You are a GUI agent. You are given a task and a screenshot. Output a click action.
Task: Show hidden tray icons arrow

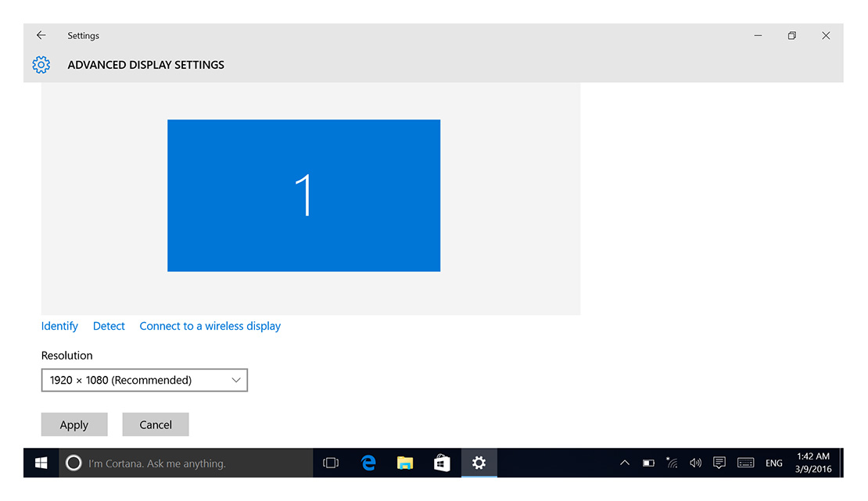(625, 463)
